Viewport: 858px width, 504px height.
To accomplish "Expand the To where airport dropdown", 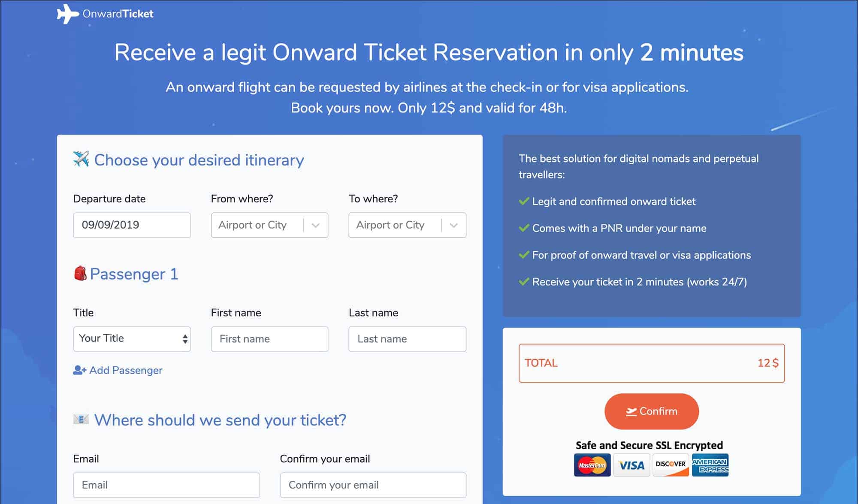I will click(x=455, y=224).
